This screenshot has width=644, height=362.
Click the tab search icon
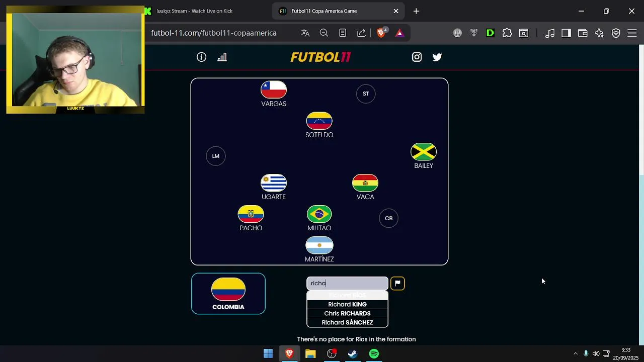pos(524,33)
